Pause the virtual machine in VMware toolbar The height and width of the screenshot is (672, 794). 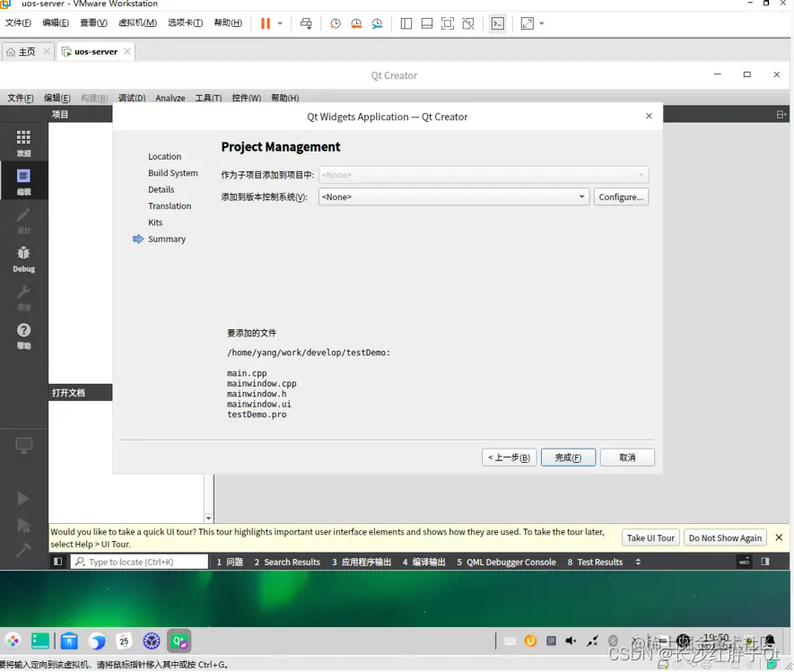click(x=266, y=23)
